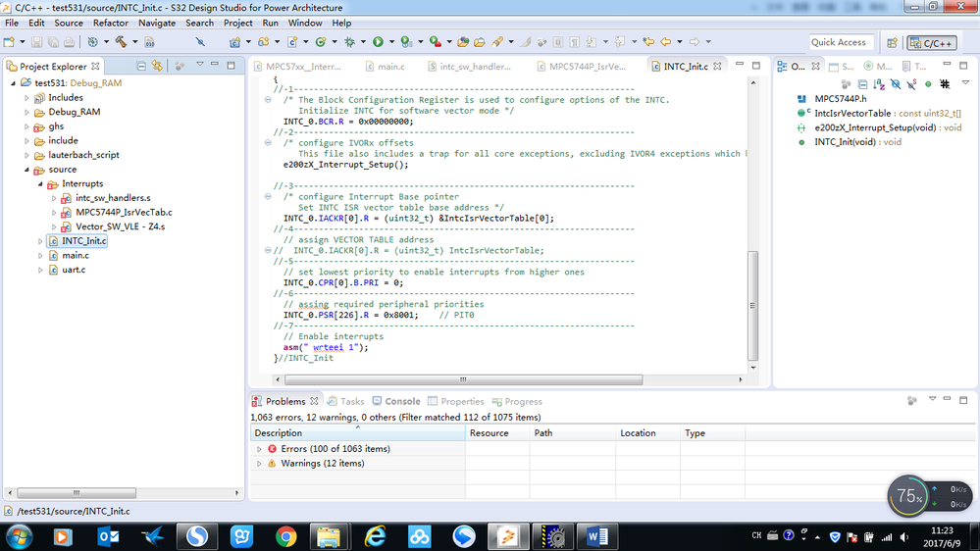Open Chrome from the taskbar
This screenshot has width=980, height=551.
[x=285, y=536]
